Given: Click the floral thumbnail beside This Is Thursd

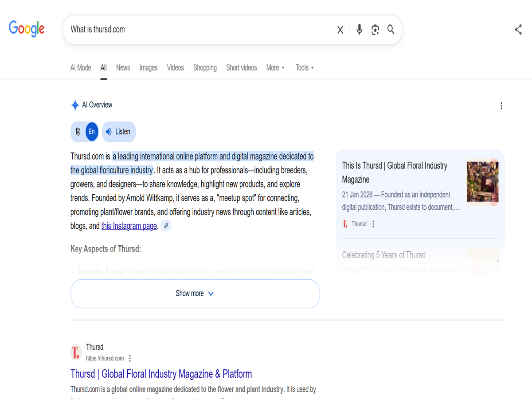Looking at the screenshot, I should pyautogui.click(x=482, y=182).
